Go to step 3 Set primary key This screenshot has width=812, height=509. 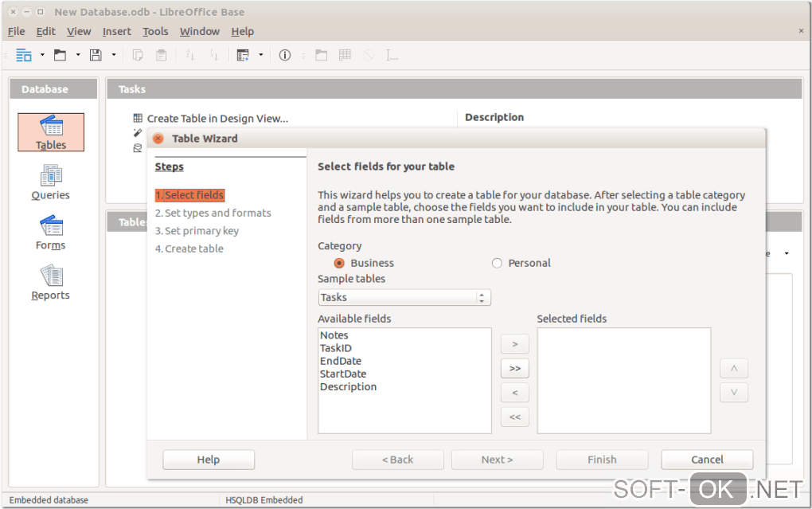(197, 231)
